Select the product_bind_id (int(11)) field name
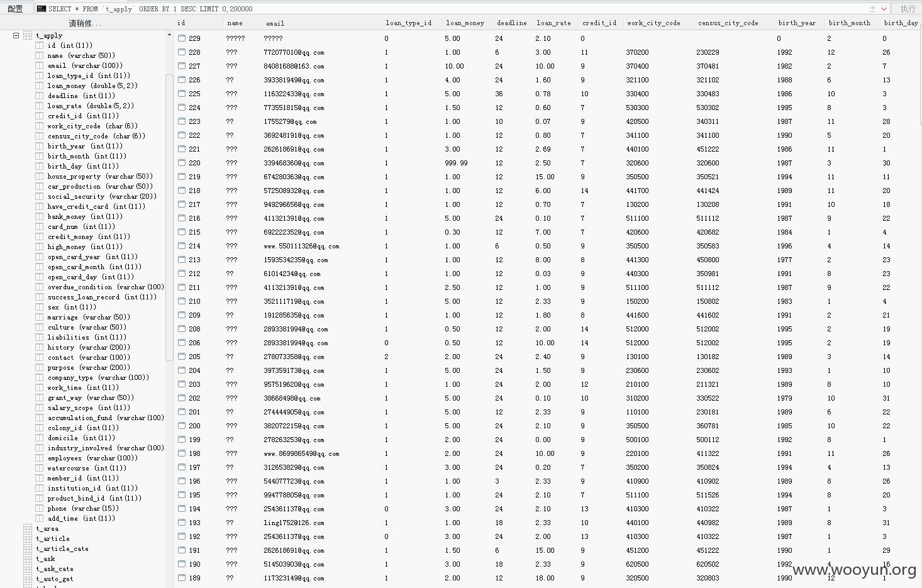Image resolution: width=922 pixels, height=588 pixels. [94, 499]
